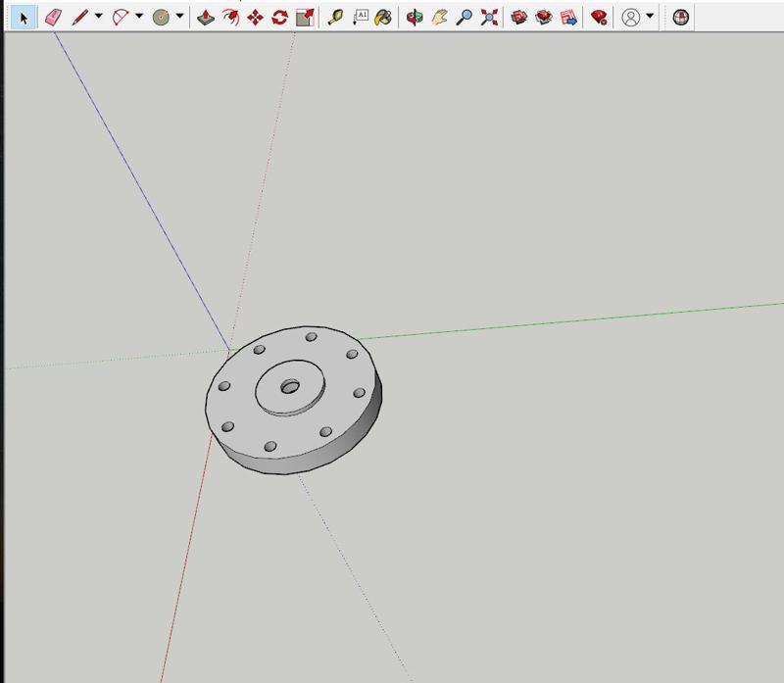Viewport: 784px width, 683px height.
Task: Click the side wall of the disc model
Action: pos(320,454)
